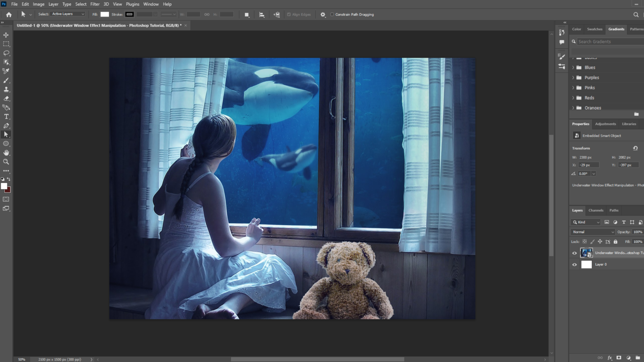Expand the Pinks gradient folder

click(573, 88)
